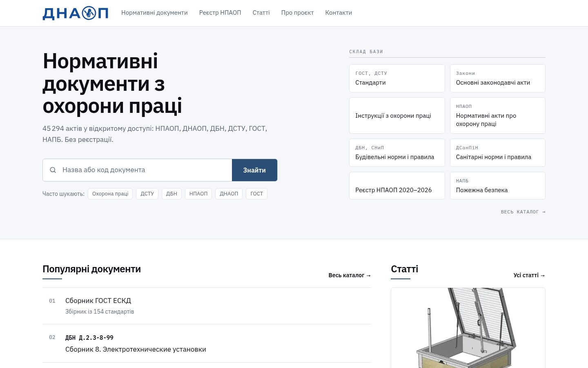Open the Інструкції з охорони праці card
Screen dimensions: 588x368
(x=397, y=115)
